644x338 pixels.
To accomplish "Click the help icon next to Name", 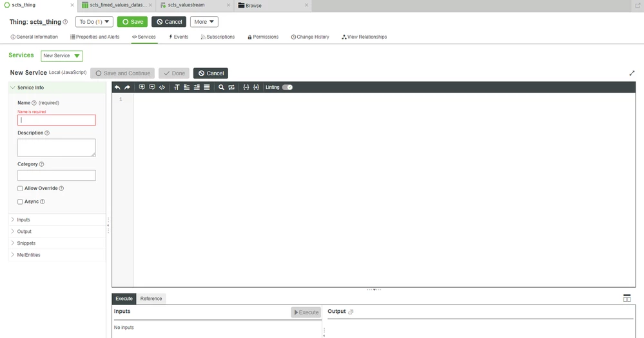I will point(34,103).
